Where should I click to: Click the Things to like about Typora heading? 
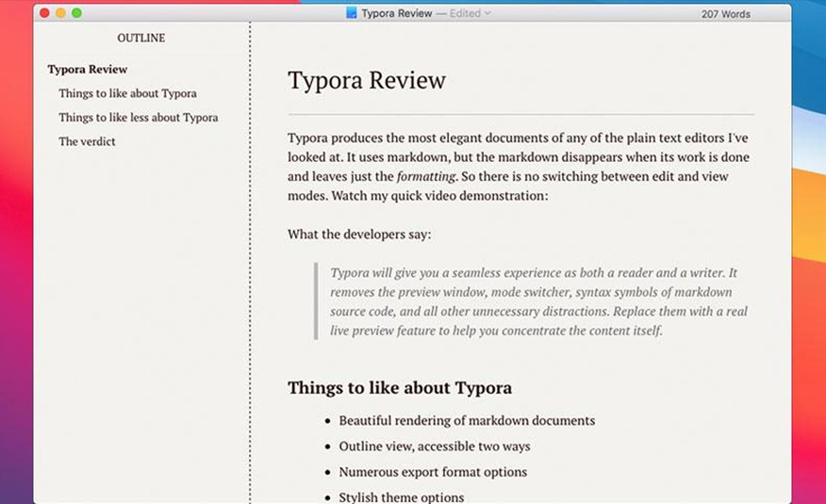click(x=400, y=388)
